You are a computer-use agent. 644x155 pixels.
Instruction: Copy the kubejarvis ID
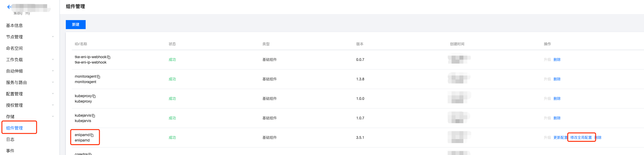(93, 116)
